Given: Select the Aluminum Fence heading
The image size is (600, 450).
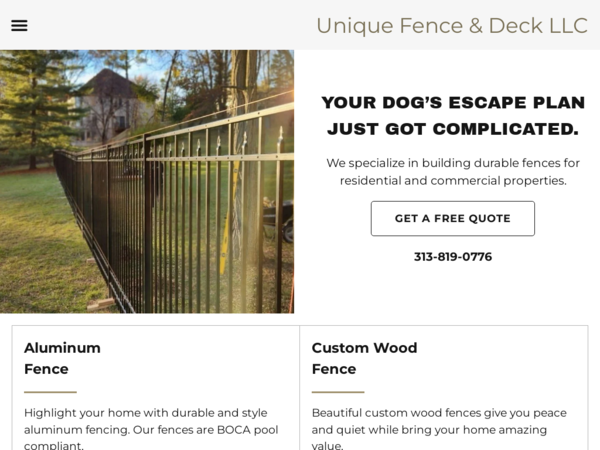Looking at the screenshot, I should [62, 358].
